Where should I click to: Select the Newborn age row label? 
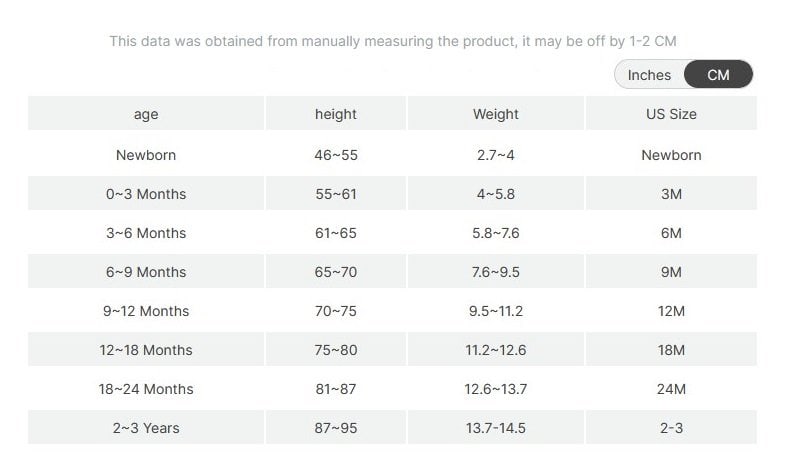[146, 155]
